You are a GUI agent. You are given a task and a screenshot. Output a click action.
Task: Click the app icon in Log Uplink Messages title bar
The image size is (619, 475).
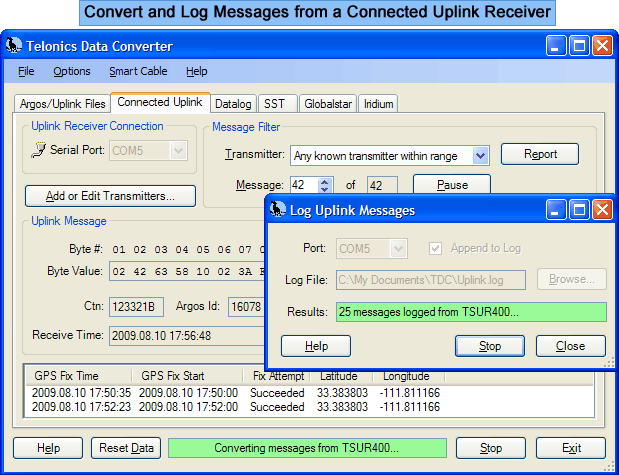[x=278, y=210]
